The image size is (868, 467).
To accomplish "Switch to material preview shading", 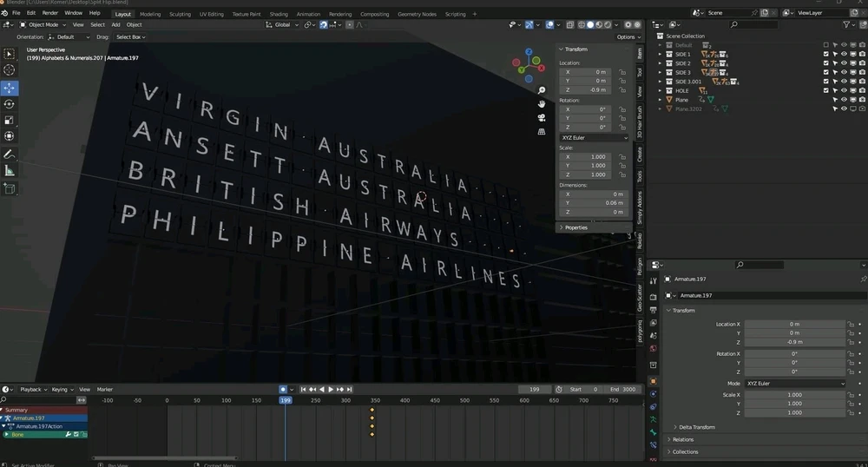I will [x=599, y=25].
